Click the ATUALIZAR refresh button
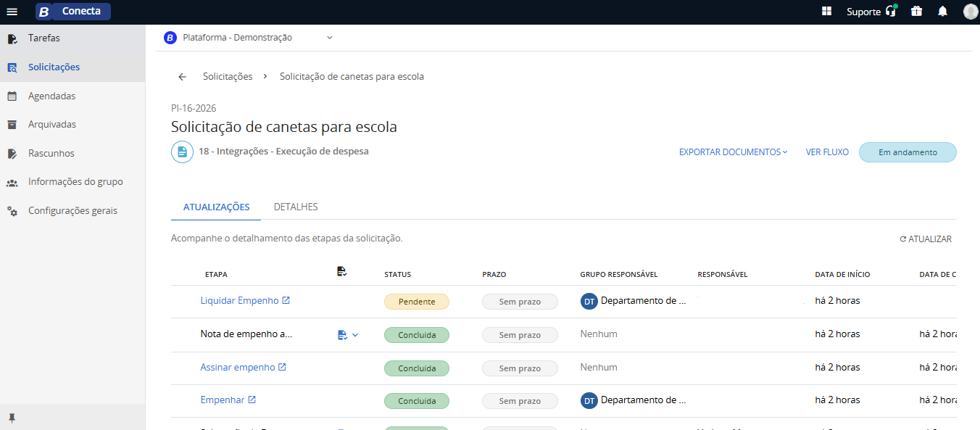980x430 pixels. 926,239
